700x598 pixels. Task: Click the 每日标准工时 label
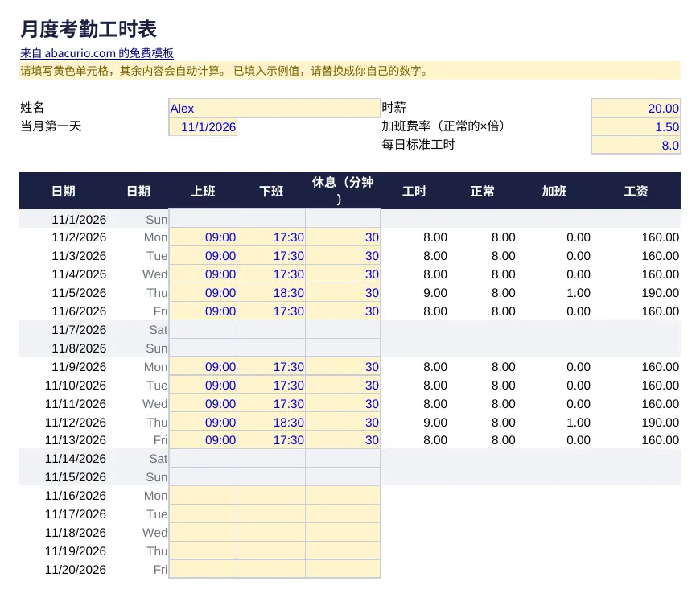(x=418, y=144)
